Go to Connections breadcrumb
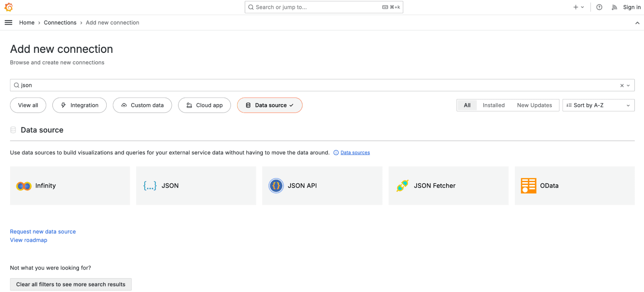The height and width of the screenshot is (292, 644). pos(60,23)
